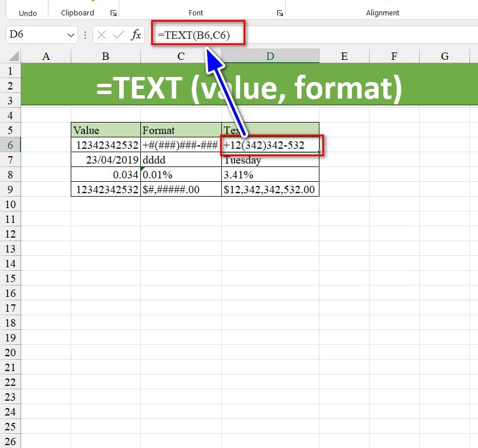Select the green =TEXT title banner
The height and width of the screenshot is (448, 478).
click(249, 86)
